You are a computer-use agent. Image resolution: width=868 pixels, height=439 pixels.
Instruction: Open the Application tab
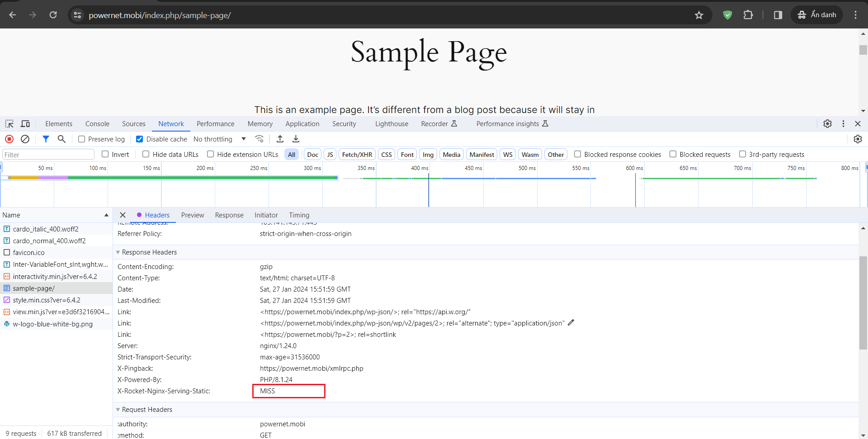[x=302, y=124]
